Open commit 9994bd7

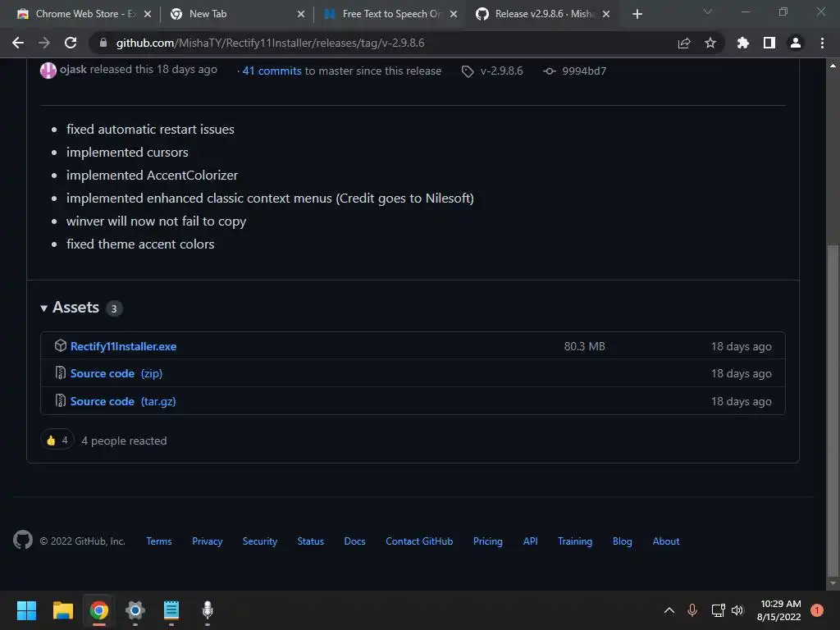pyautogui.click(x=574, y=71)
